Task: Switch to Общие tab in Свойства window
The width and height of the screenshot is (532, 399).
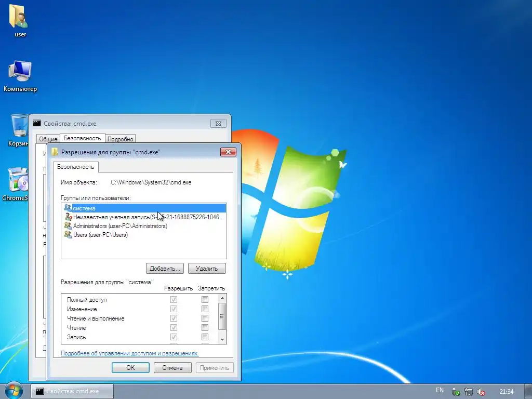Action: coord(48,139)
